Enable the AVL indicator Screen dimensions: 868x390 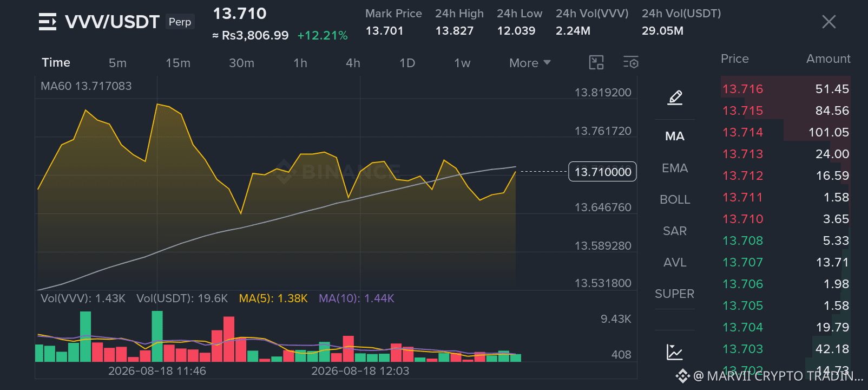coord(675,262)
